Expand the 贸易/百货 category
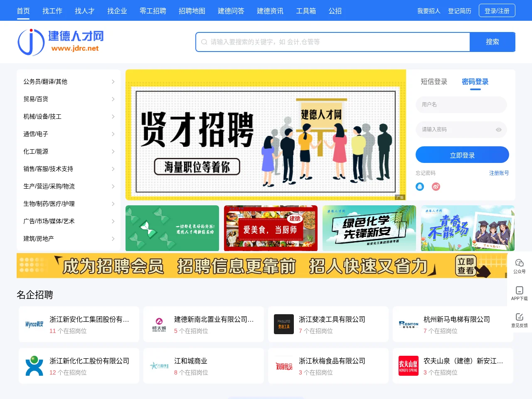 coord(69,99)
